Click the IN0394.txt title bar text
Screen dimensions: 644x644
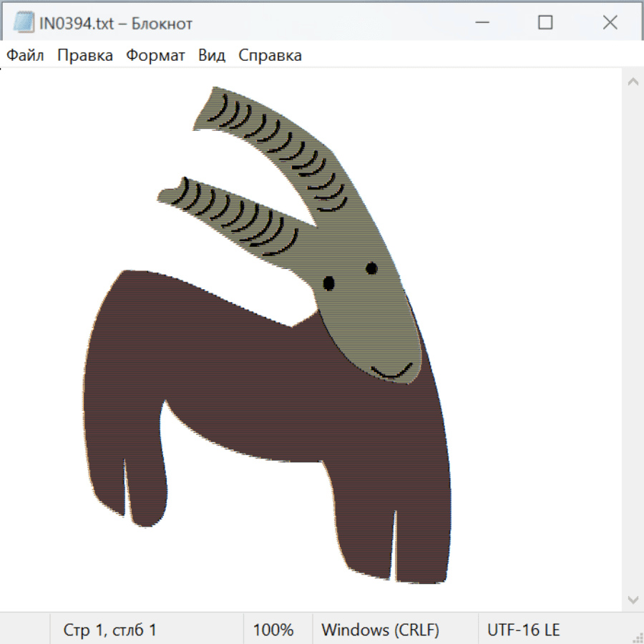[x=116, y=24]
